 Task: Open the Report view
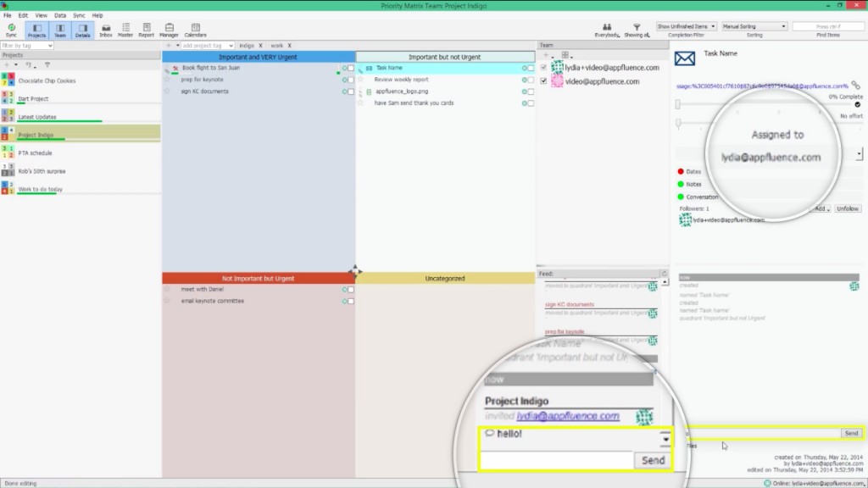tap(146, 30)
